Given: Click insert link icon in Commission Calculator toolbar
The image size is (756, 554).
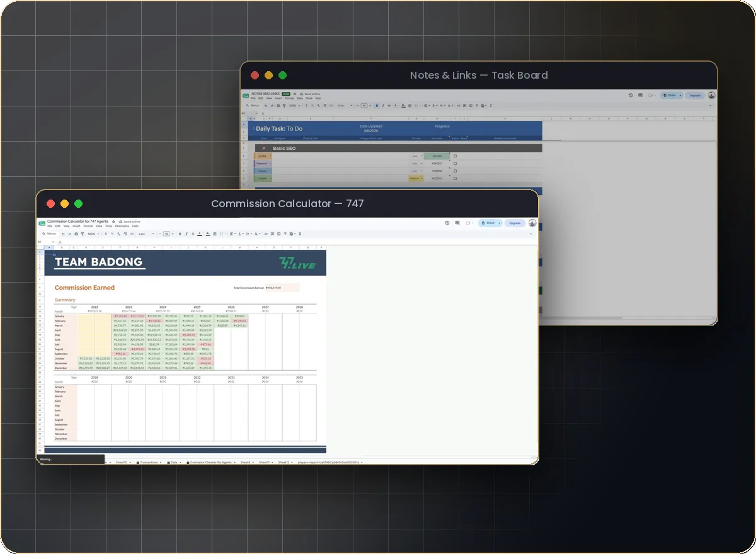Looking at the screenshot, I should (x=266, y=234).
